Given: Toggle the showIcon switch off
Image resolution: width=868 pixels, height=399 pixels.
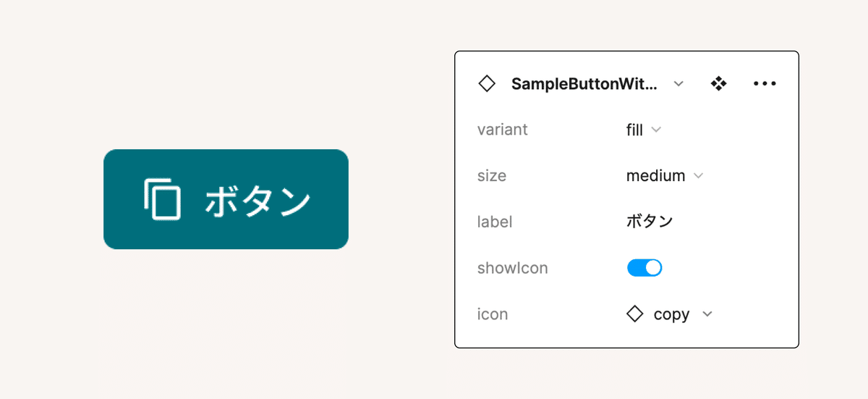Looking at the screenshot, I should click(x=644, y=268).
